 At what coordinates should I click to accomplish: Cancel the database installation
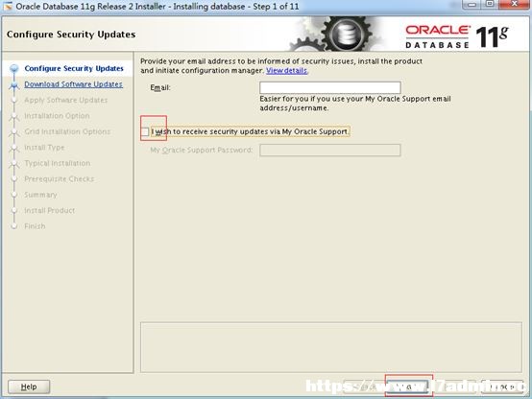coord(502,387)
